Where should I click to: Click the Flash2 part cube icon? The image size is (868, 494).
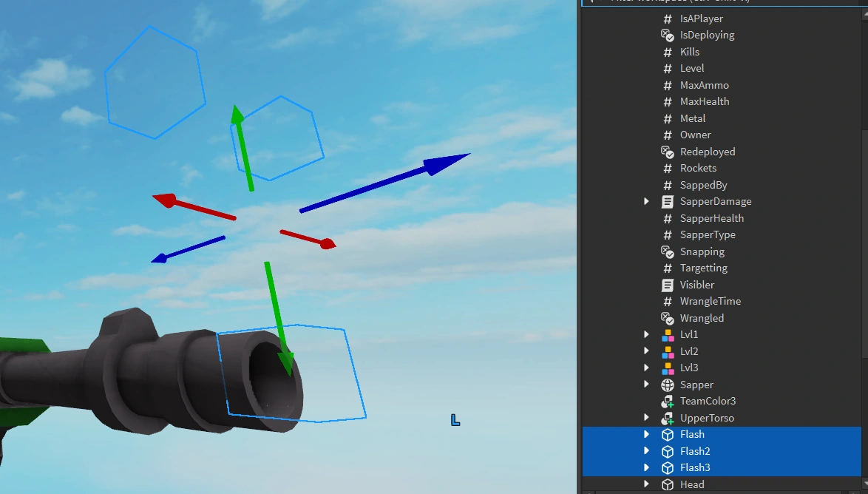(668, 451)
